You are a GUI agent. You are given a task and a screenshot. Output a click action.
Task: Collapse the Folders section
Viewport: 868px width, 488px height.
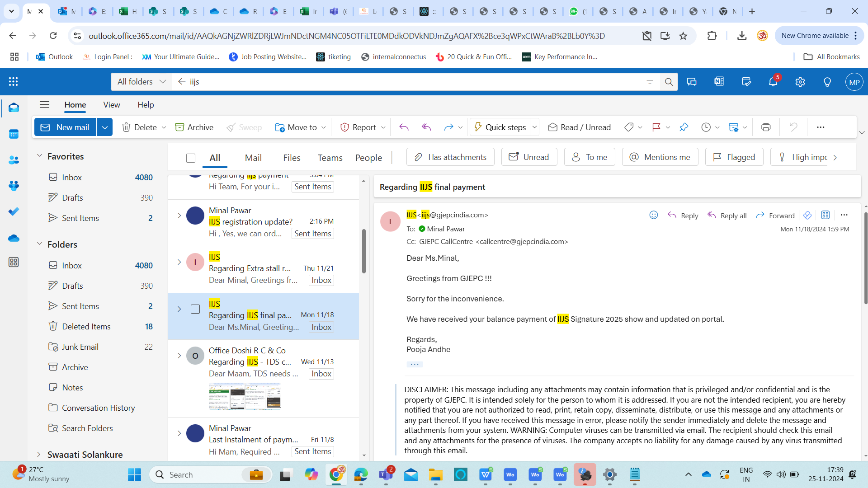[x=39, y=244]
